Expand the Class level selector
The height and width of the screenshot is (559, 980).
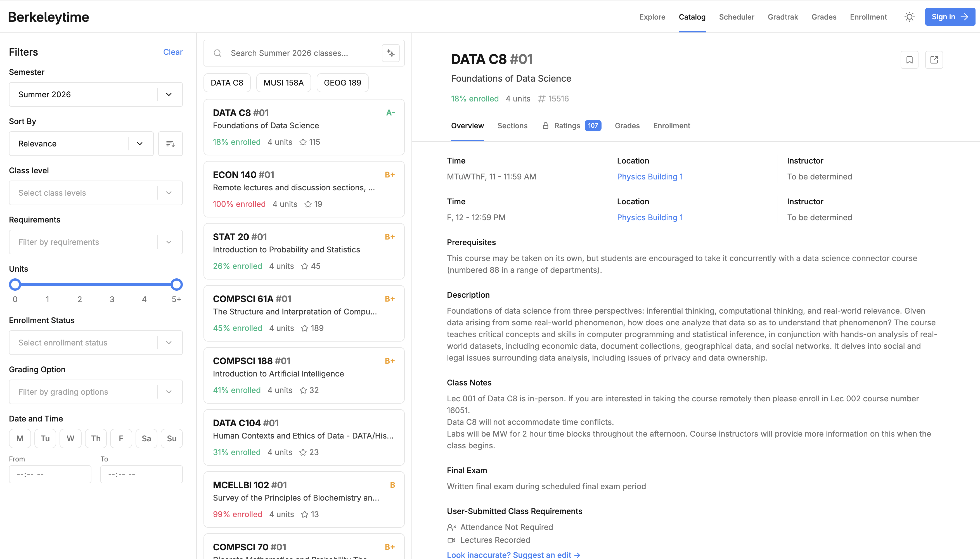point(96,193)
